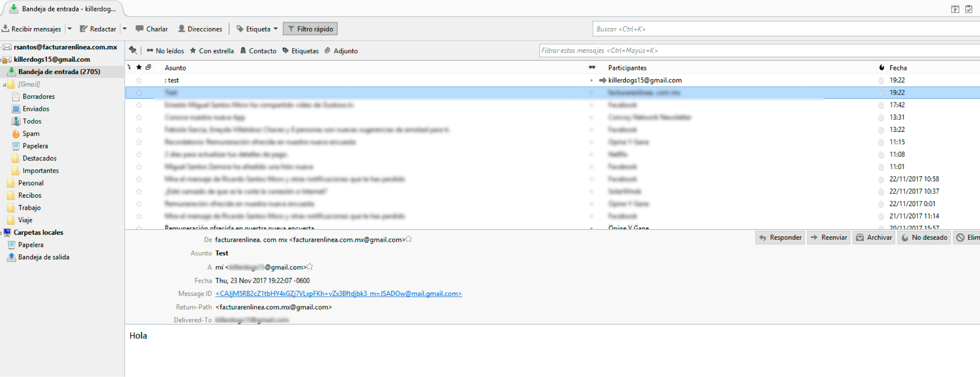Toggle the Adjunto quick filter
This screenshot has width=980, height=377.
(x=341, y=51)
